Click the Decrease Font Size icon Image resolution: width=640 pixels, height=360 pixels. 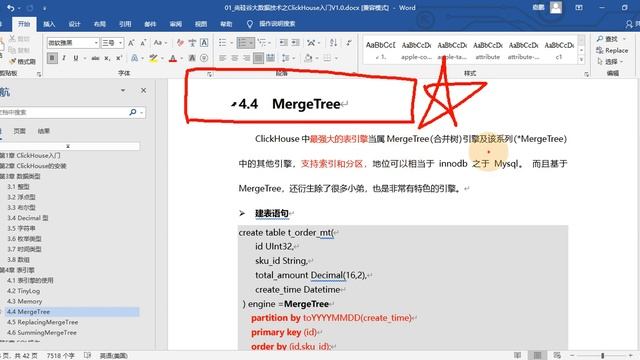[x=143, y=43]
